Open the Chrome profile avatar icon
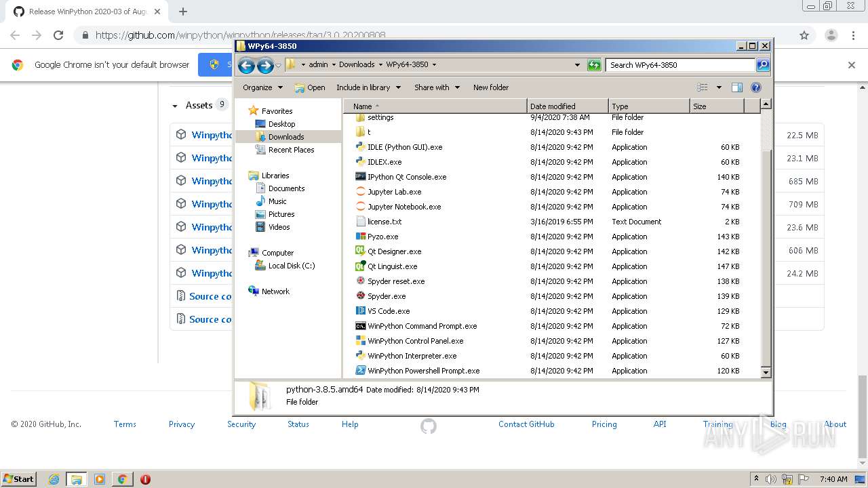The image size is (868, 488). pos(831,35)
